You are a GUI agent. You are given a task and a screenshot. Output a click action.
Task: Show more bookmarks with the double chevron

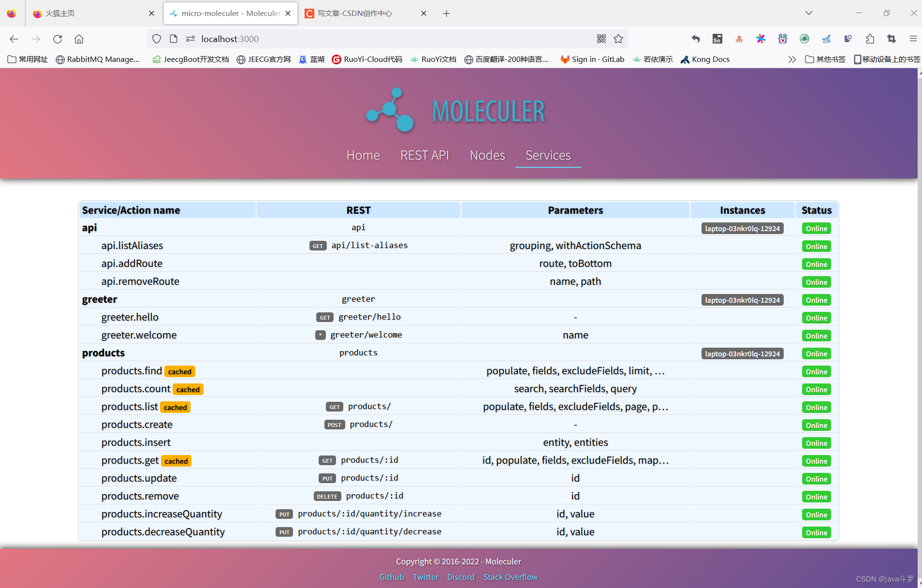click(x=792, y=59)
